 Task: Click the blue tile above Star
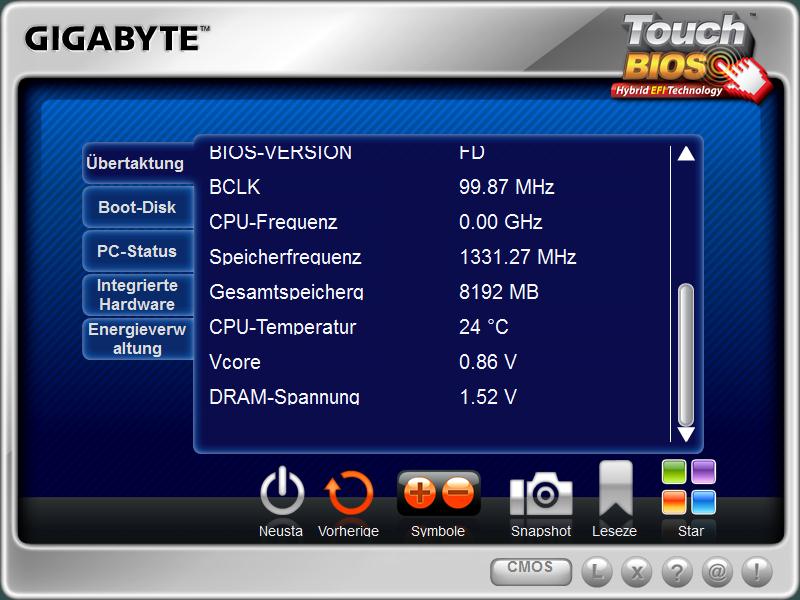704,502
